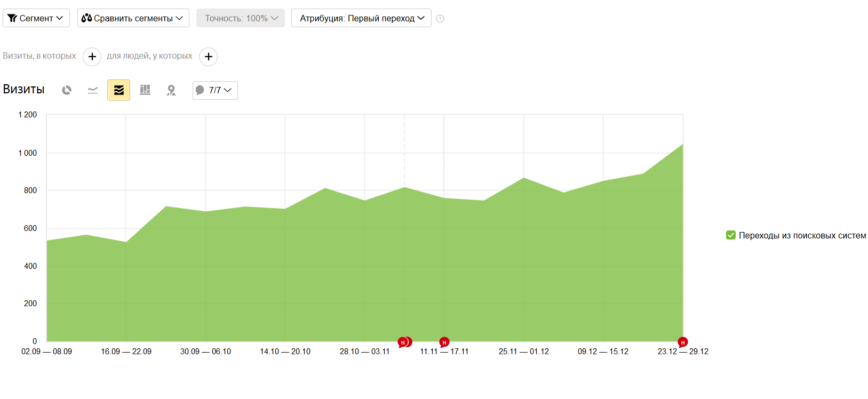Switch to line chart view

pos(93,90)
